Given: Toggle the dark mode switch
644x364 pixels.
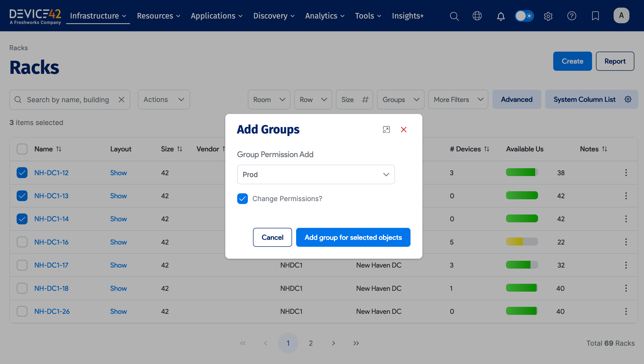Looking at the screenshot, I should 524,16.
